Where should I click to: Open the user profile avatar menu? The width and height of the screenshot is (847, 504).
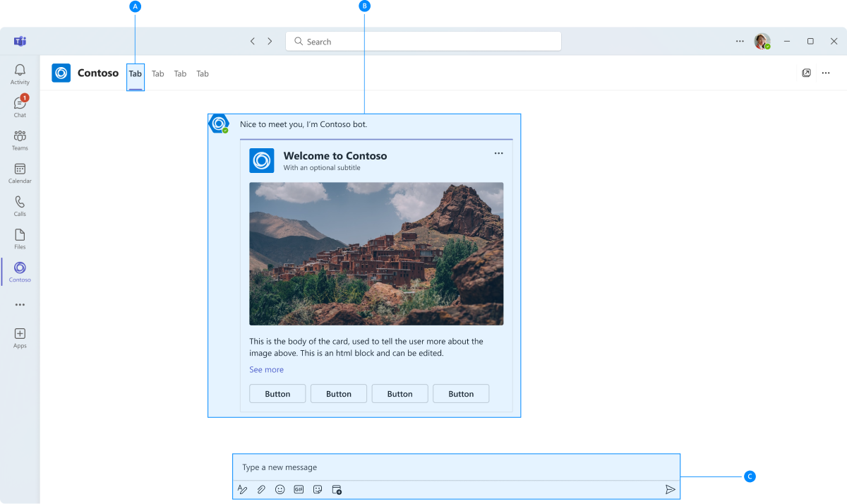pos(762,41)
